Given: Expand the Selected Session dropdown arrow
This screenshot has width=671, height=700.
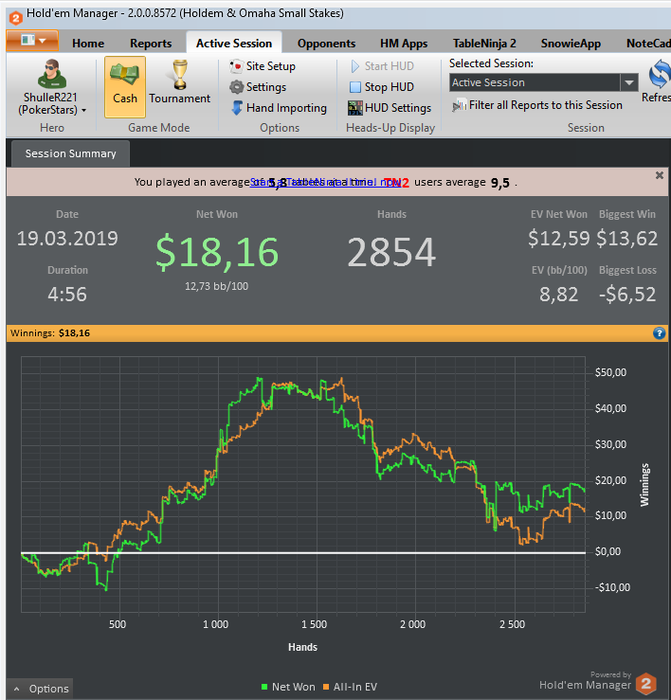Looking at the screenshot, I should [x=629, y=83].
